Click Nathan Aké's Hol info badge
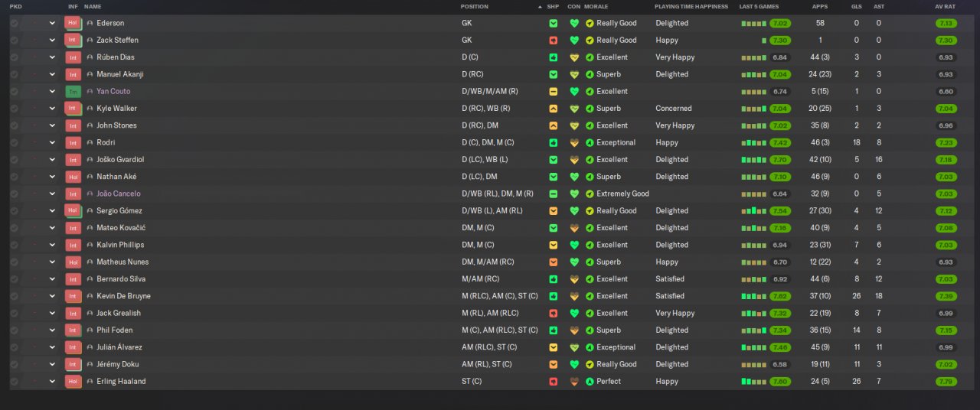980x410 pixels. coord(73,177)
